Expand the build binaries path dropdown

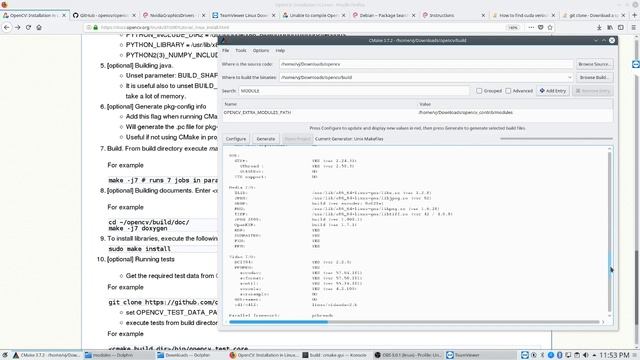569,77
